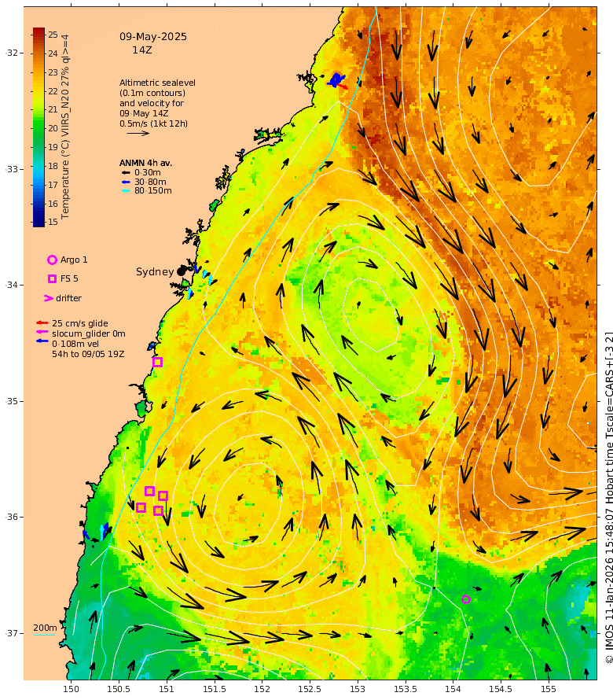Click the black 0-30m ANMN arrow icon
Image resolution: width=613 pixels, height=700 pixels.
[x=126, y=172]
